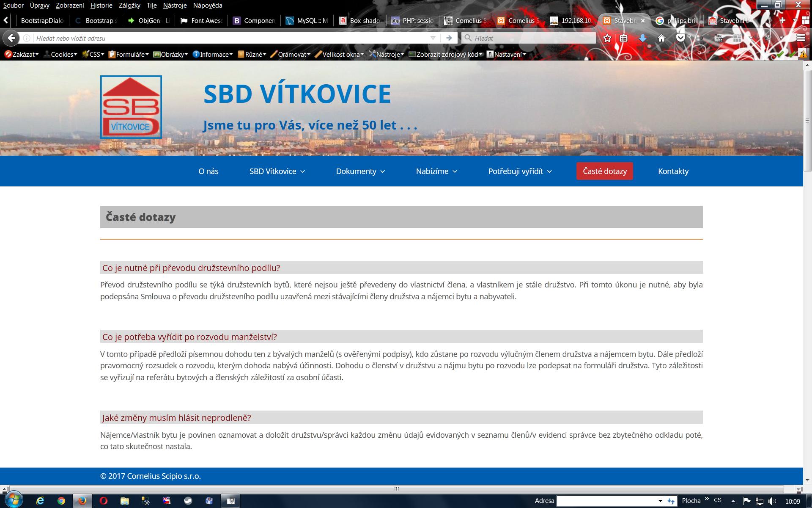Screen dimensions: 812x508
Task: Click the Časté dotazy nav button
Action: coord(604,171)
